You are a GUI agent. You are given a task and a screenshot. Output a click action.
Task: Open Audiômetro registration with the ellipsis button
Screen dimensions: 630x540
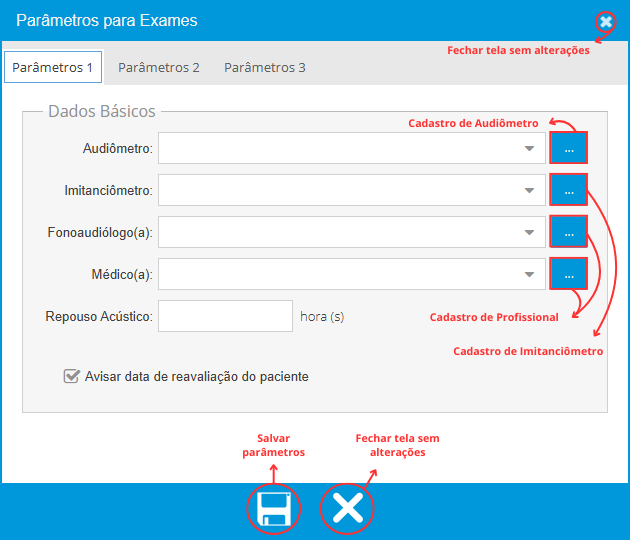point(568,148)
